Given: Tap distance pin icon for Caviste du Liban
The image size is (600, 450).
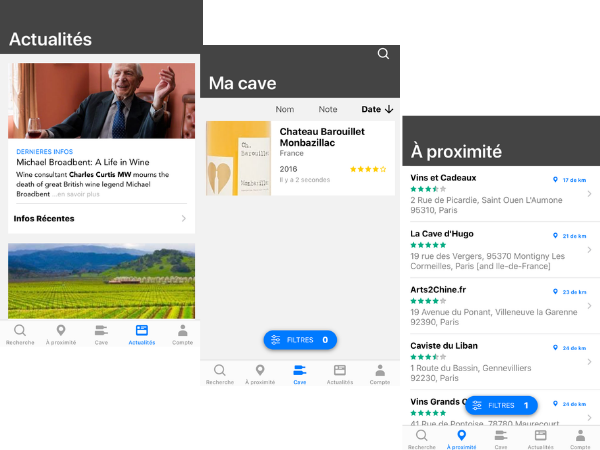Looking at the screenshot, I should tap(555, 347).
